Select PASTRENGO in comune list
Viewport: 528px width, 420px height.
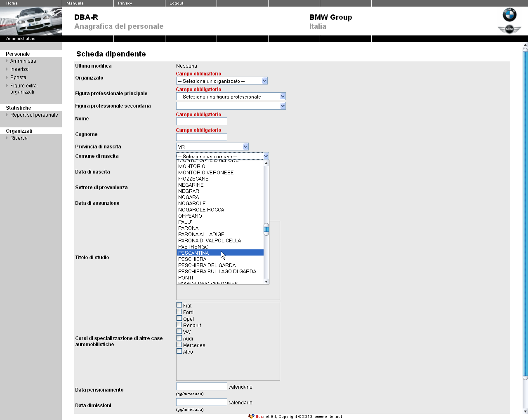click(x=220, y=247)
